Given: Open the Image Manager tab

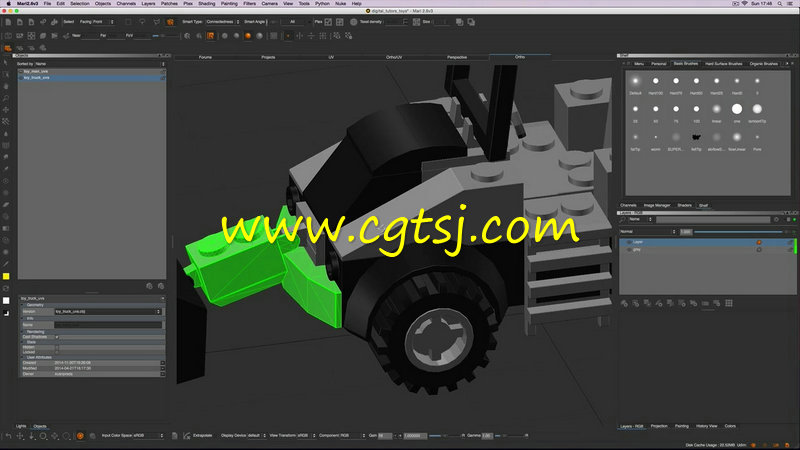Looking at the screenshot, I should [x=657, y=205].
